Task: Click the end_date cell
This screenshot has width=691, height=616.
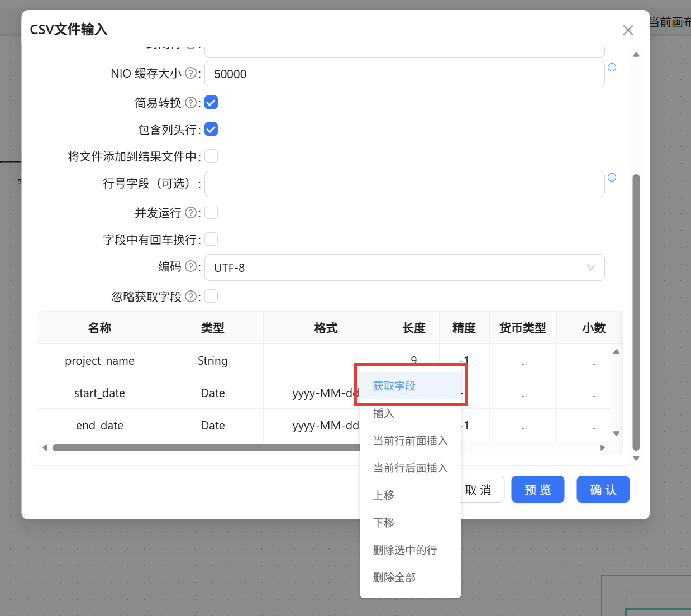Action: pos(100,426)
